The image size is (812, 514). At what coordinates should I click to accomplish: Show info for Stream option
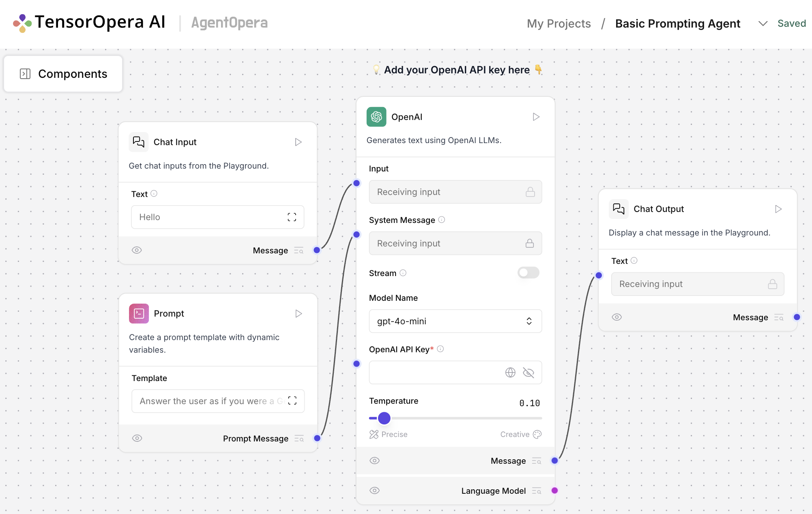coord(403,273)
